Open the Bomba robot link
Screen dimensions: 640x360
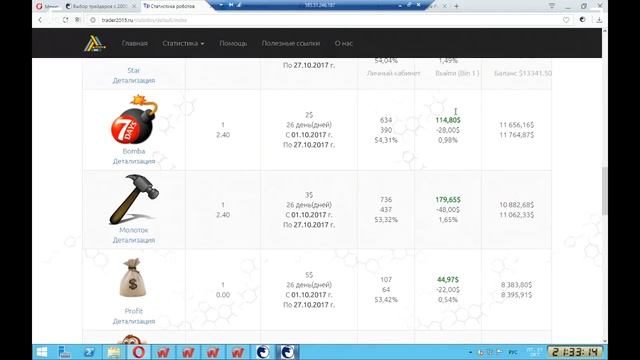(134, 151)
